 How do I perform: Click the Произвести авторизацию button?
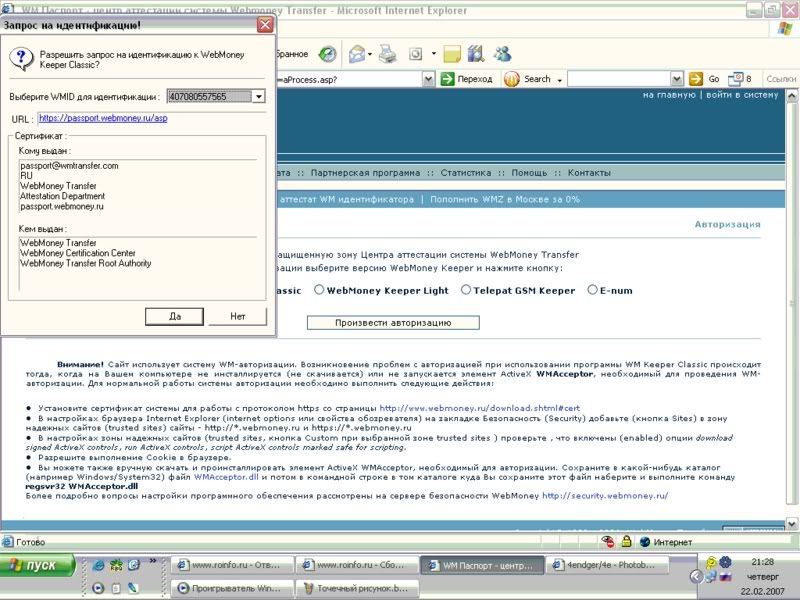(x=393, y=322)
